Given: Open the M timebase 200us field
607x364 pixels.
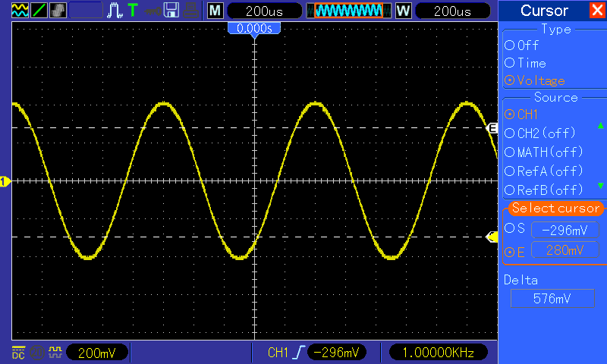Looking at the screenshot, I should point(264,11).
